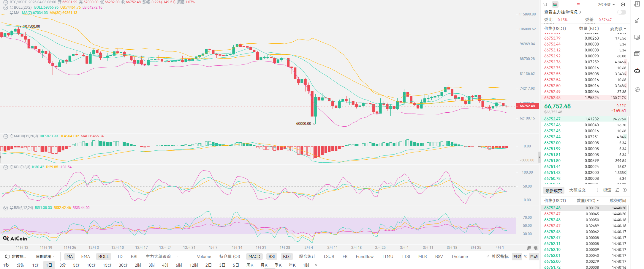The width and height of the screenshot is (644, 269).
Task: Select the 4时 timeframe tab
Action: pos(165,265)
